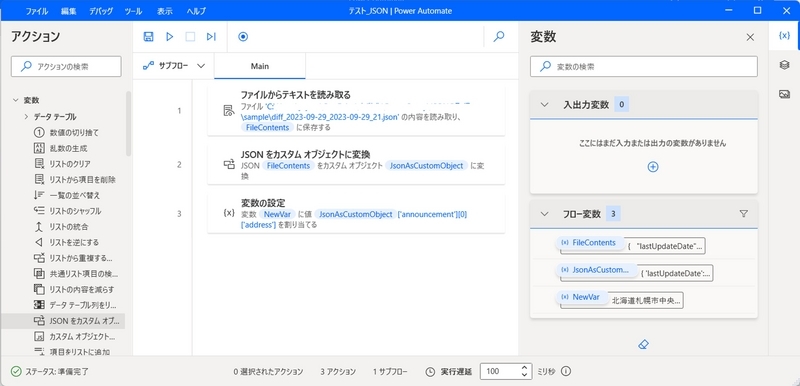Collapse the 変数 action group

click(x=15, y=100)
